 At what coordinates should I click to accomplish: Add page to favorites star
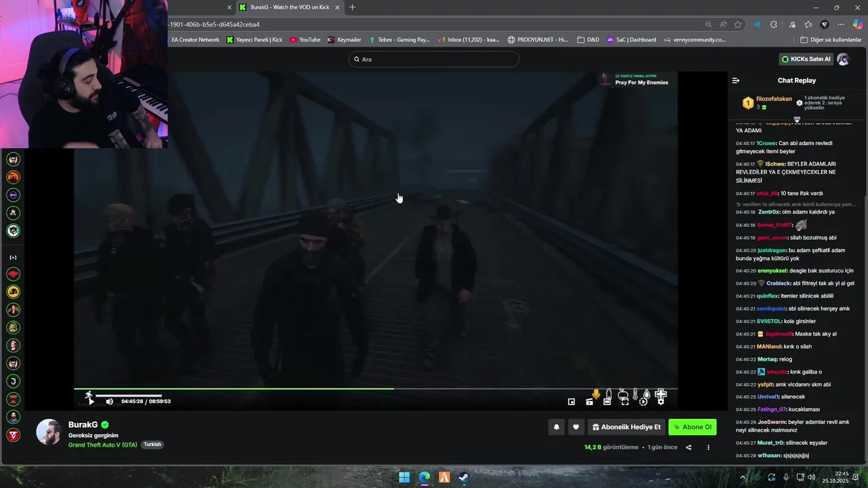[738, 24]
